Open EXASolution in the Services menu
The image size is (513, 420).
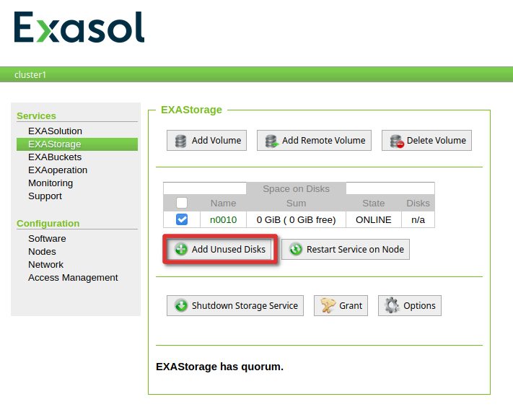click(x=55, y=131)
